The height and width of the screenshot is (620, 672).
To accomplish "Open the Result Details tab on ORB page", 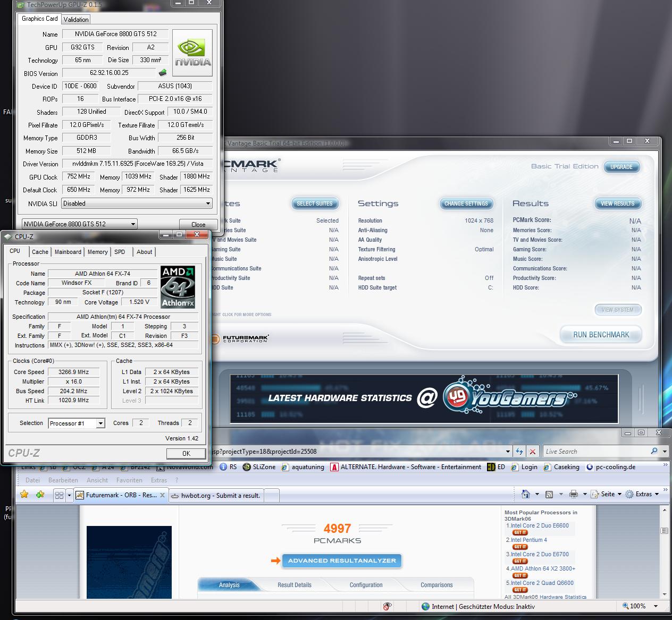I will tap(295, 585).
